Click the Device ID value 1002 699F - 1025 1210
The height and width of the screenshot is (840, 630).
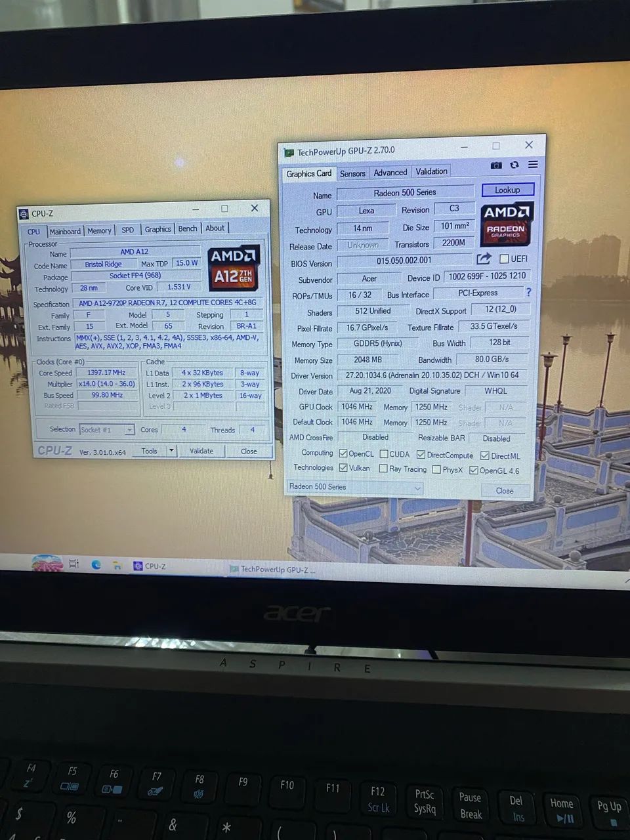487,276
